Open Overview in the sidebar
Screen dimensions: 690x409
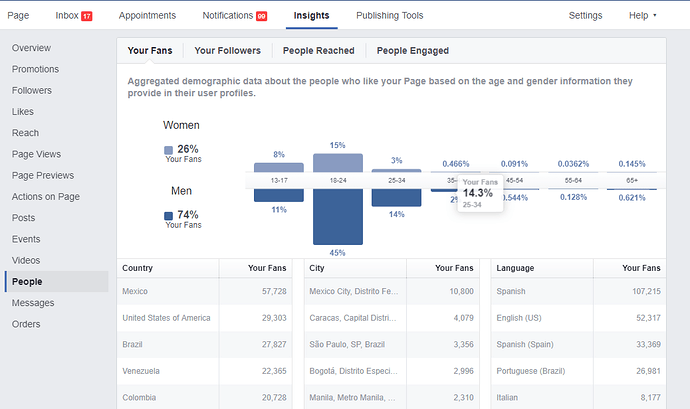pos(31,48)
